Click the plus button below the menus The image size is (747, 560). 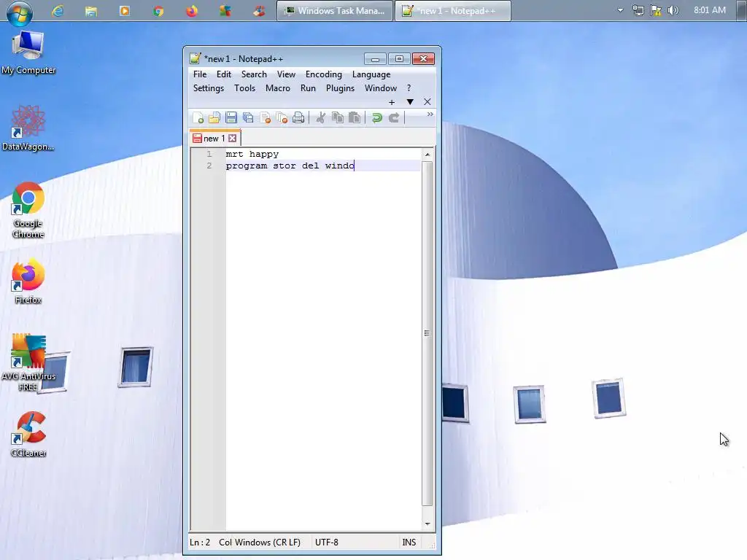coord(392,102)
